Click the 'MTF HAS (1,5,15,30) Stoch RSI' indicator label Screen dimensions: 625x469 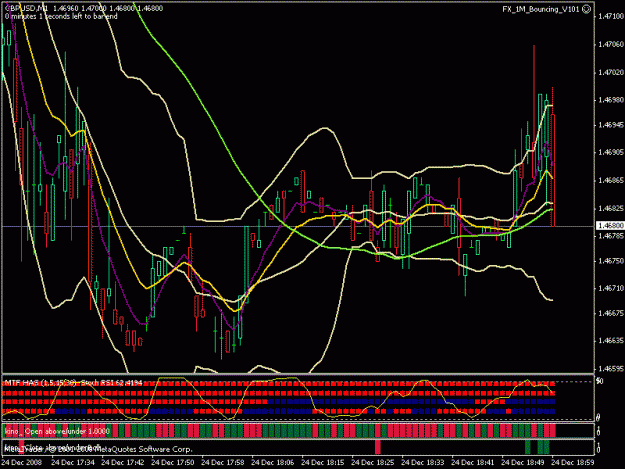click(x=73, y=383)
